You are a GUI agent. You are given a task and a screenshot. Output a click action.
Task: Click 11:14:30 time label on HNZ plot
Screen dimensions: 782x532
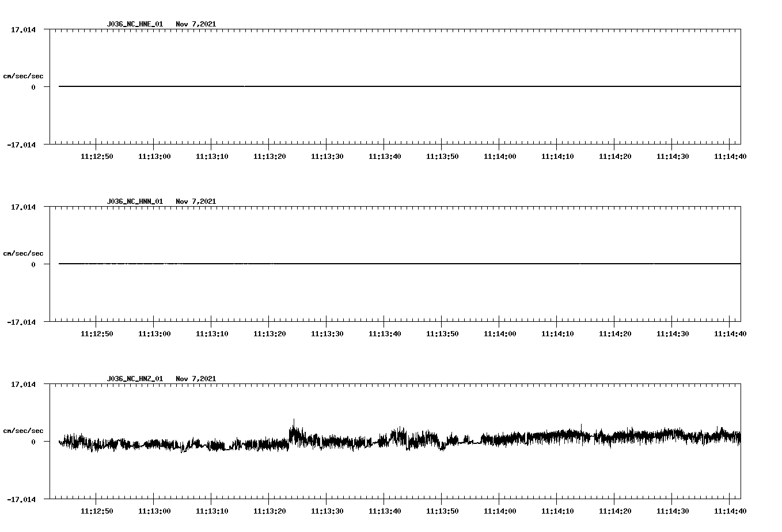point(673,511)
